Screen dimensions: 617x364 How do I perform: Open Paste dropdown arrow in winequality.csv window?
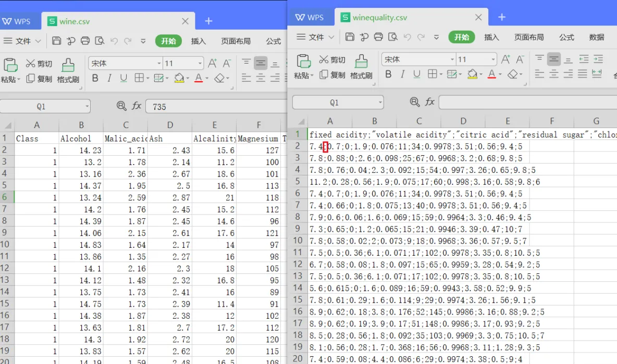pos(312,76)
